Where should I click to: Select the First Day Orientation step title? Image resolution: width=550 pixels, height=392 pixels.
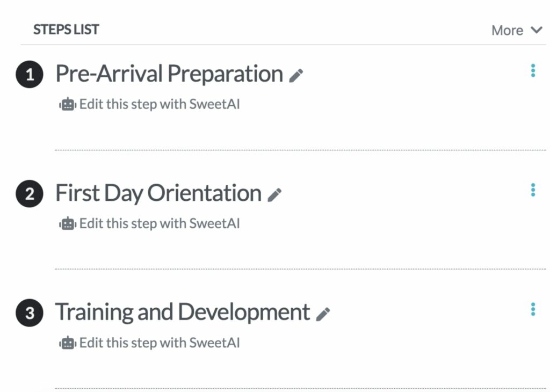[x=158, y=193]
